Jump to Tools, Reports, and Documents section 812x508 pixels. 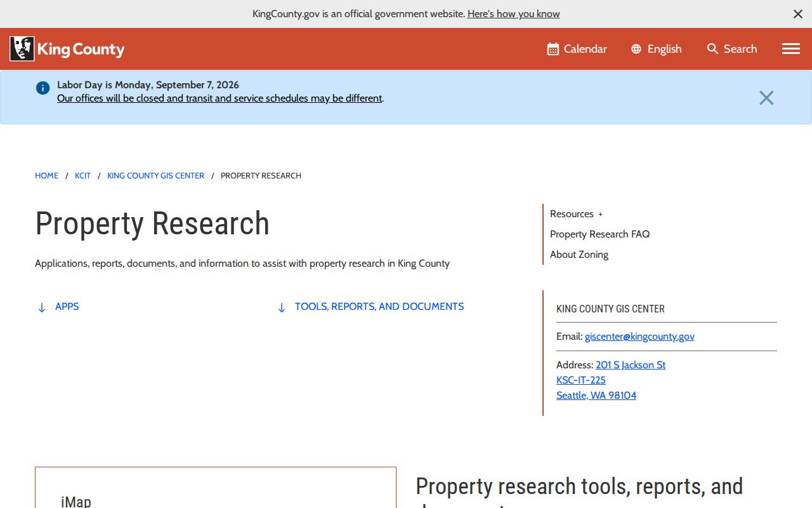pyautogui.click(x=371, y=307)
